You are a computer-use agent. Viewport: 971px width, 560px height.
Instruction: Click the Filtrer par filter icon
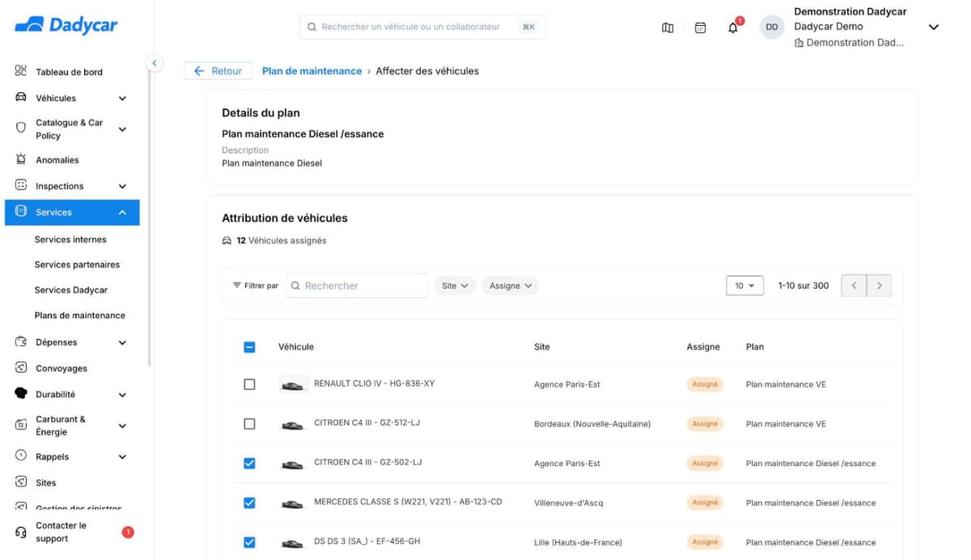[x=237, y=286]
